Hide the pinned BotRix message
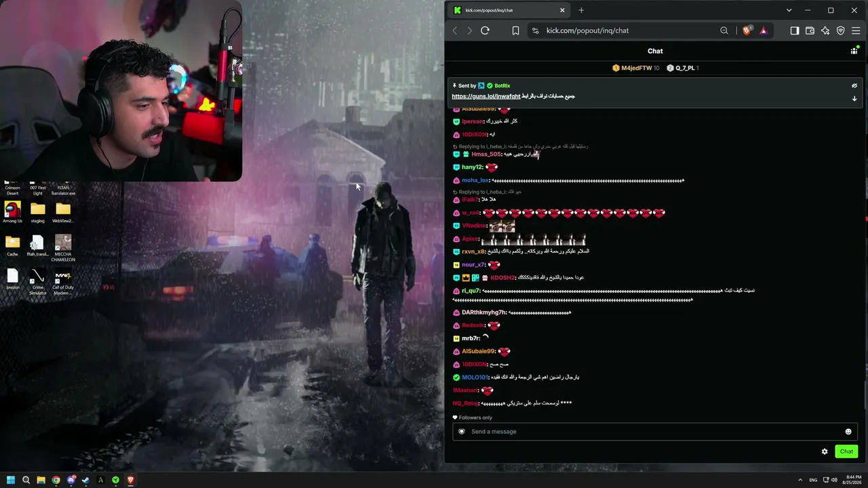The width and height of the screenshot is (868, 488). (x=854, y=86)
